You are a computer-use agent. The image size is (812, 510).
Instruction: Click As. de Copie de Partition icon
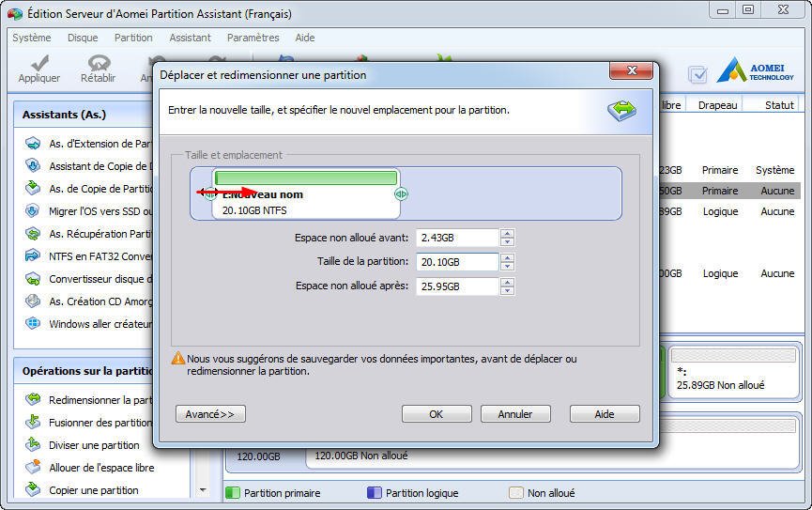pos(33,188)
